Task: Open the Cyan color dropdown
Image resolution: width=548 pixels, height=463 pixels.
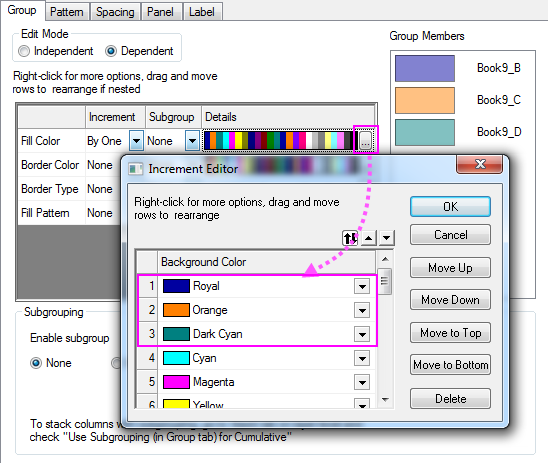Action: pos(362,358)
